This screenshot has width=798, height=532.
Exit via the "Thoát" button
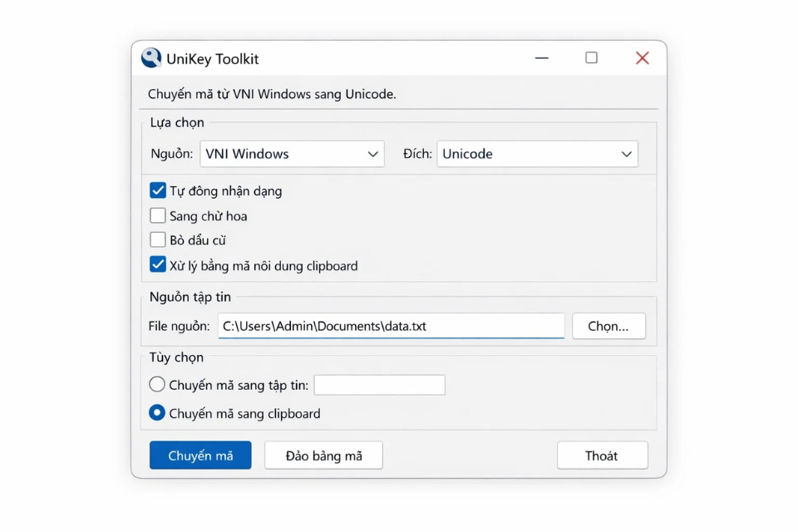click(602, 455)
